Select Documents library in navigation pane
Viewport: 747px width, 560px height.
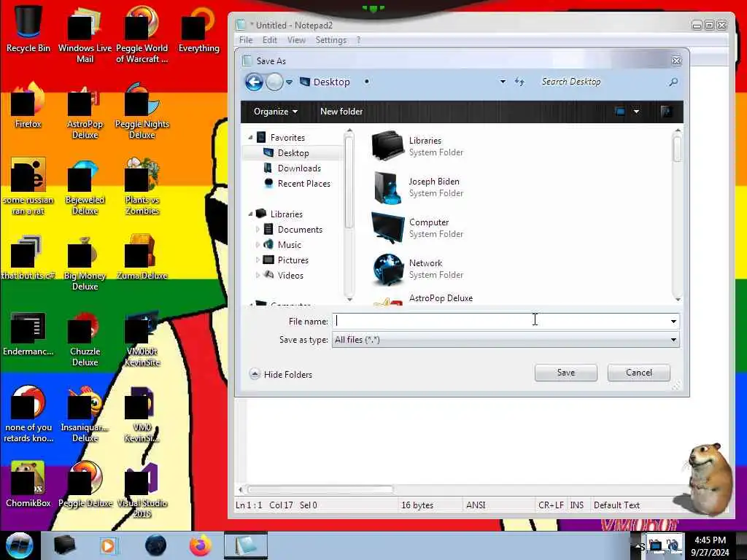click(300, 229)
